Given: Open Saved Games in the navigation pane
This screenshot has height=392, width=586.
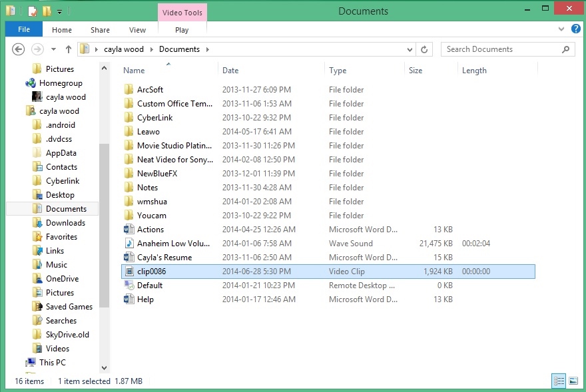Looking at the screenshot, I should [x=69, y=306].
